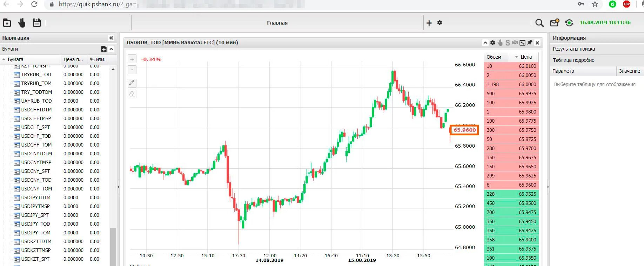Select USDJPY_TOM in securities list
Screen dimensions: 644x266
point(36,233)
